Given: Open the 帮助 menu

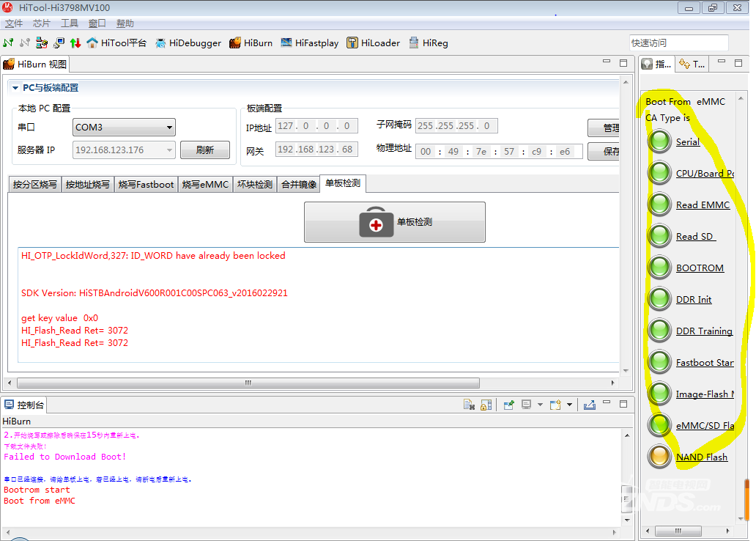Looking at the screenshot, I should 125,23.
